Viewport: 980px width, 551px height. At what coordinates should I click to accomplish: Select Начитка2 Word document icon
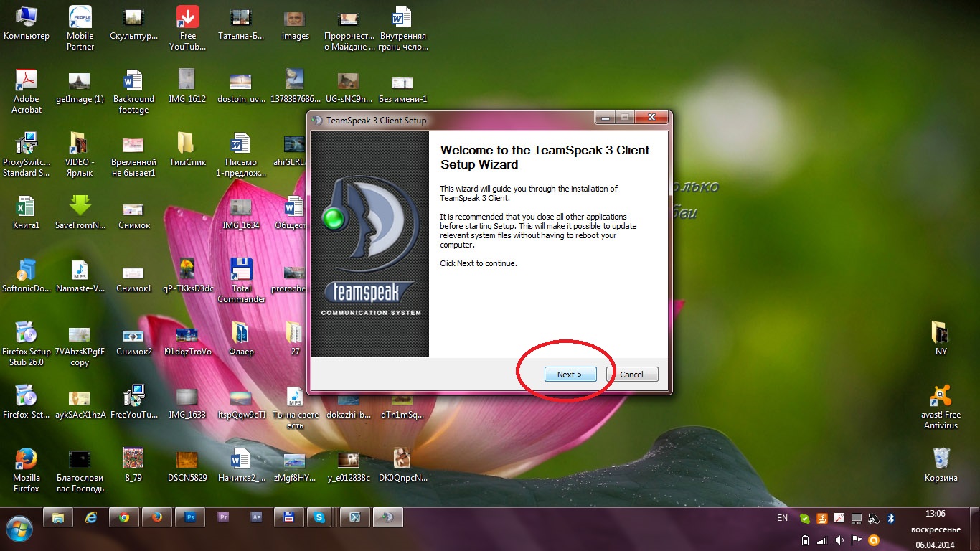(x=241, y=464)
